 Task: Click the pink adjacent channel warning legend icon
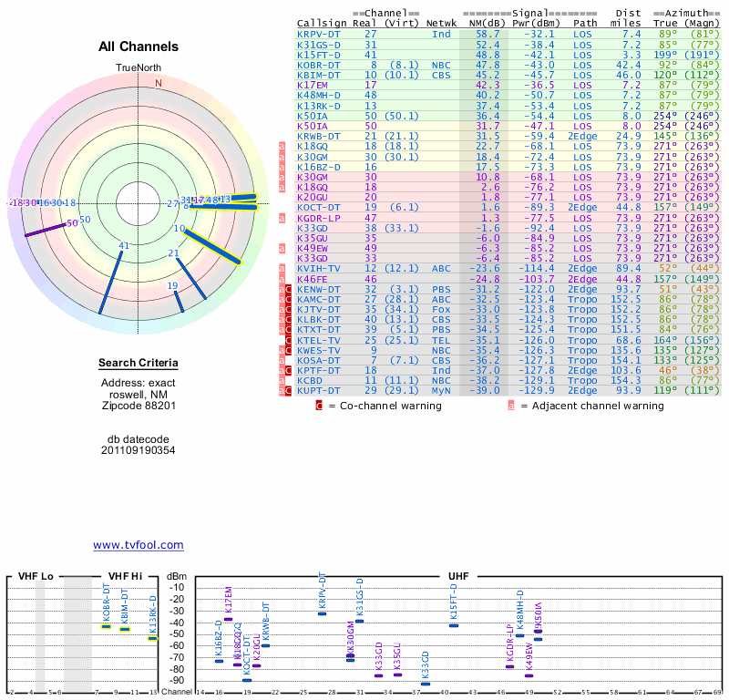click(x=511, y=406)
